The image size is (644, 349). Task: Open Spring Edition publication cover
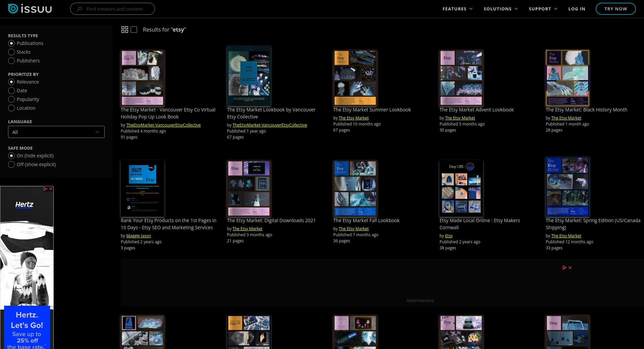point(568,187)
